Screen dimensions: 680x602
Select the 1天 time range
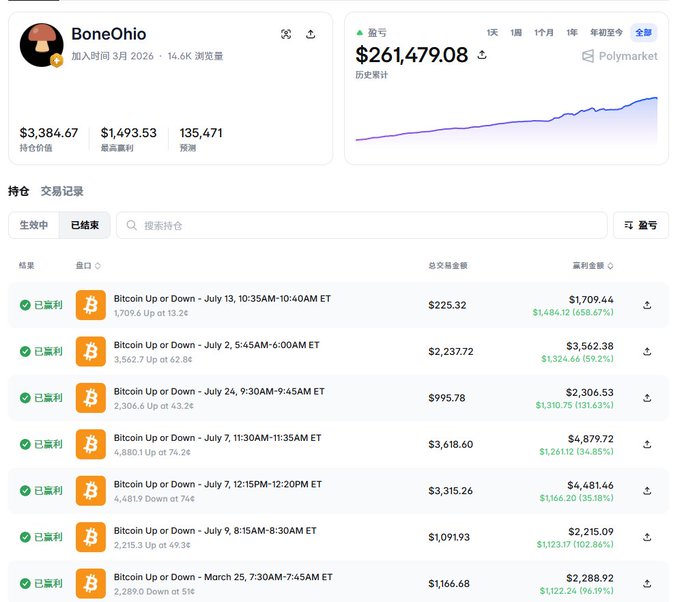492,33
